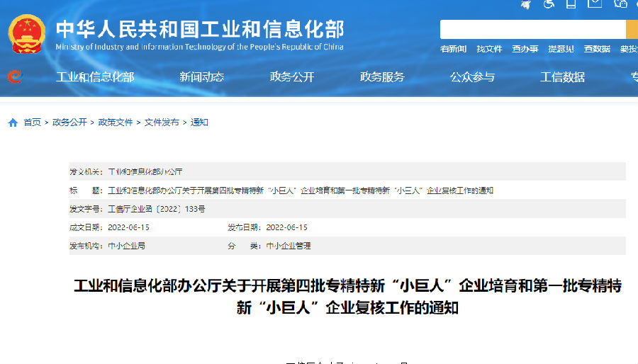
Task: Open 公众参与 navigation item
Action: click(x=472, y=77)
